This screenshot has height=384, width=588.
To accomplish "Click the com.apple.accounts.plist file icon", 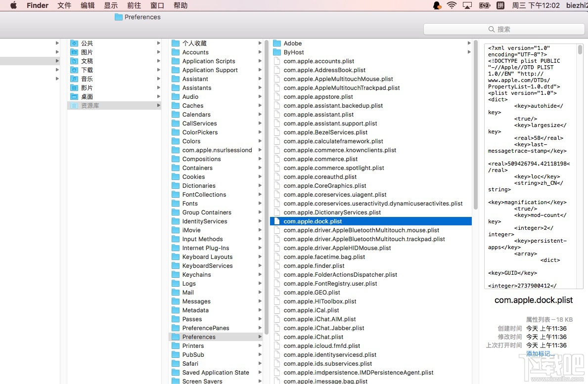I will [x=277, y=61].
